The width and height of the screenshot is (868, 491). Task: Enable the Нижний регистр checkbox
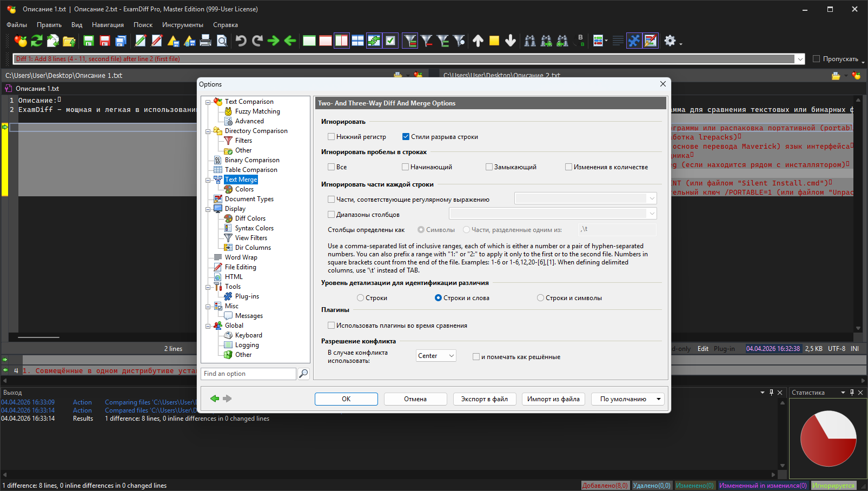(332, 137)
